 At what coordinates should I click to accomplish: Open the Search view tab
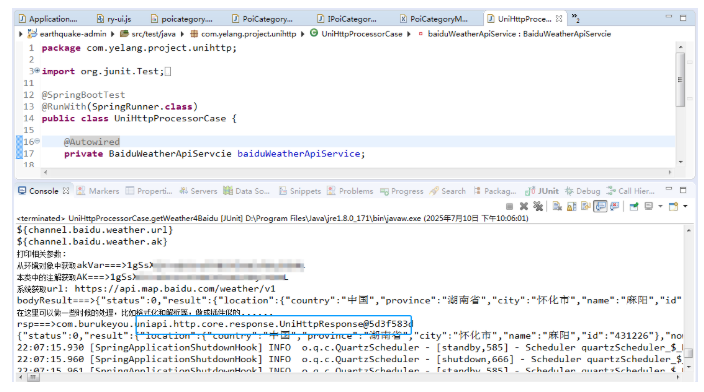(x=447, y=191)
